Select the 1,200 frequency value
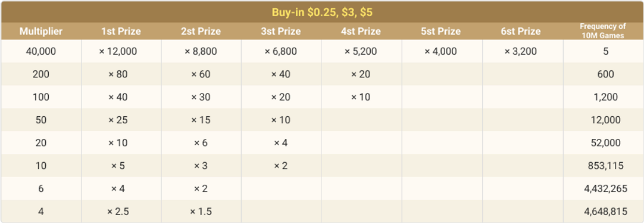Image resolution: width=644 pixels, height=223 pixels. [x=606, y=97]
